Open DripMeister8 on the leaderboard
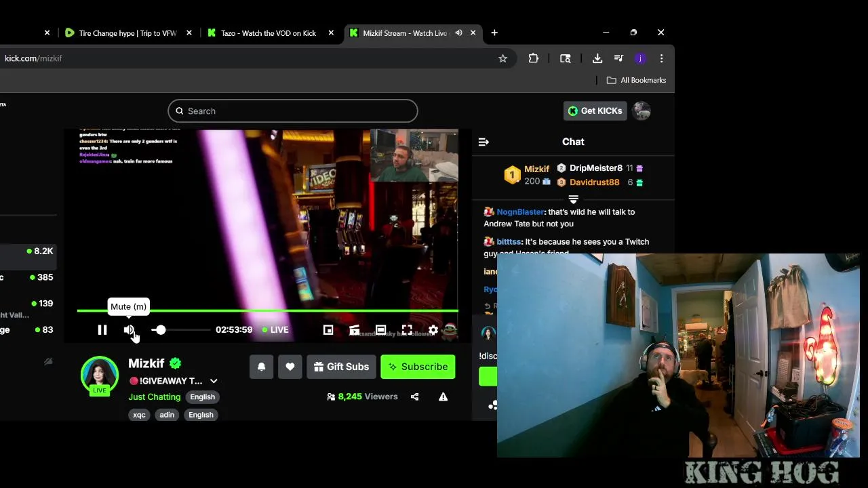868x488 pixels. (x=596, y=168)
